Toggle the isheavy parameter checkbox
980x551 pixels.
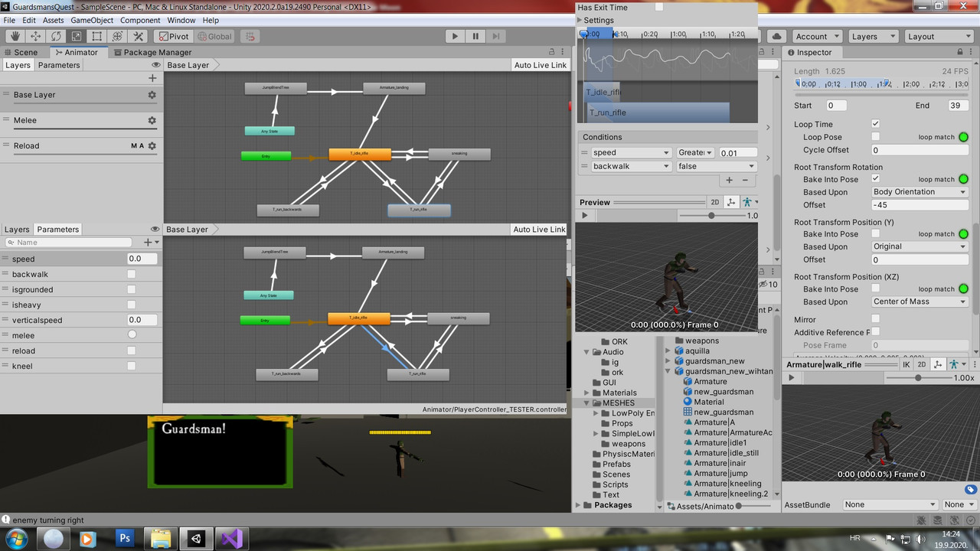[x=132, y=305]
